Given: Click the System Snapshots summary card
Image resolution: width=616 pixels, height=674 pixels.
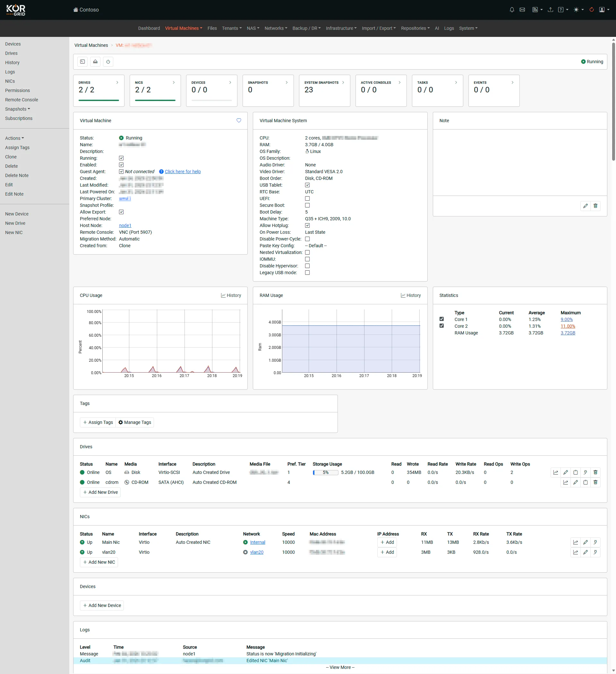Looking at the screenshot, I should point(324,91).
